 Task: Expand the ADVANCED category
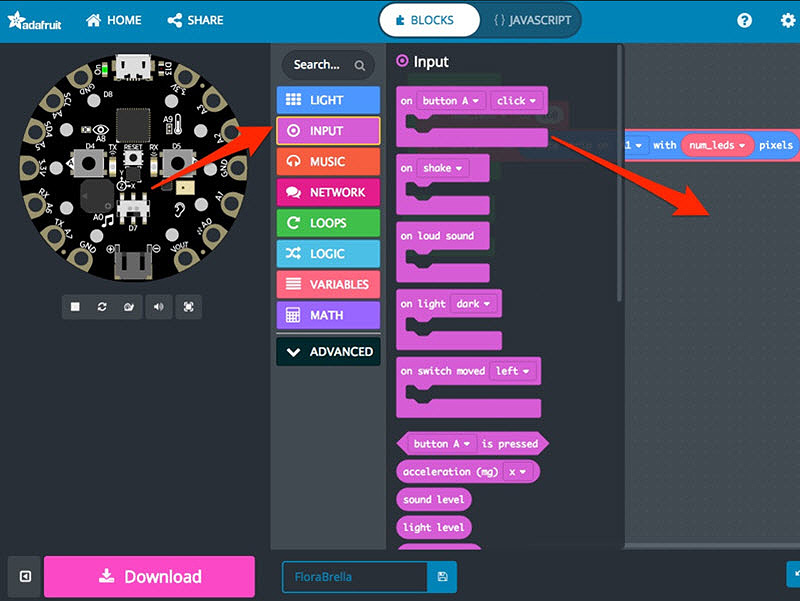328,351
